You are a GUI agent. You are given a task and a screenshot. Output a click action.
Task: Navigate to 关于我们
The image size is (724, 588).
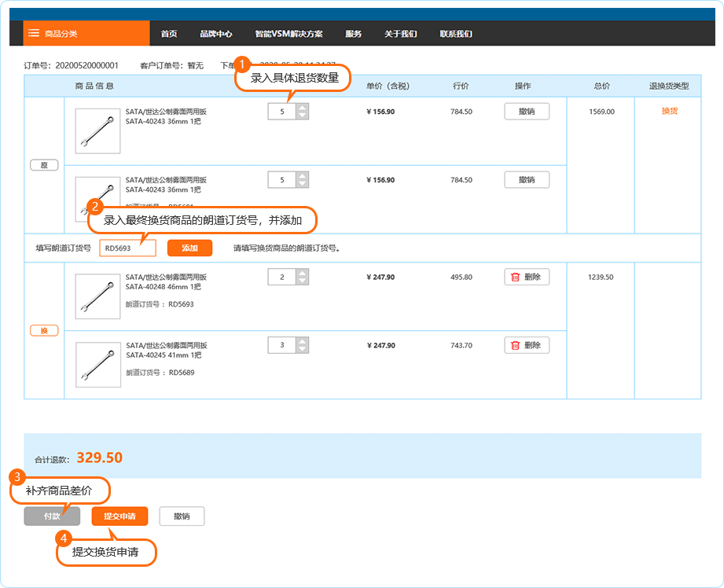click(x=400, y=34)
